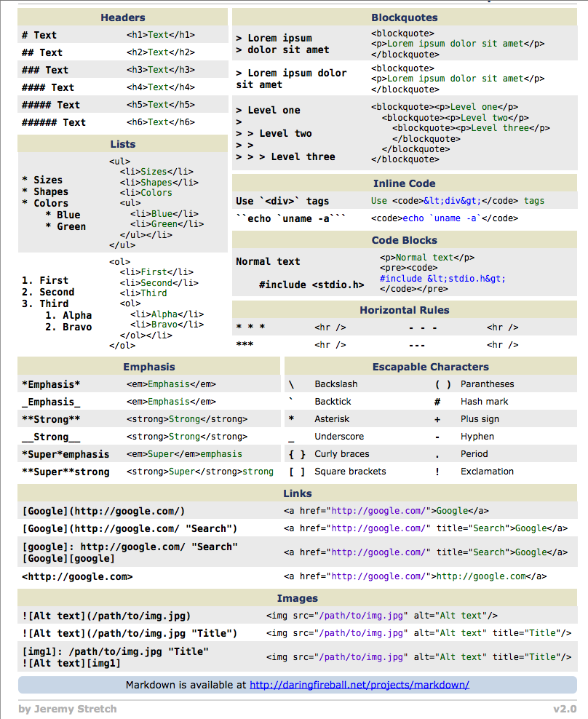Open the daringfireball.net Markdown project link
The height and width of the screenshot is (719, 588).
coord(359,685)
